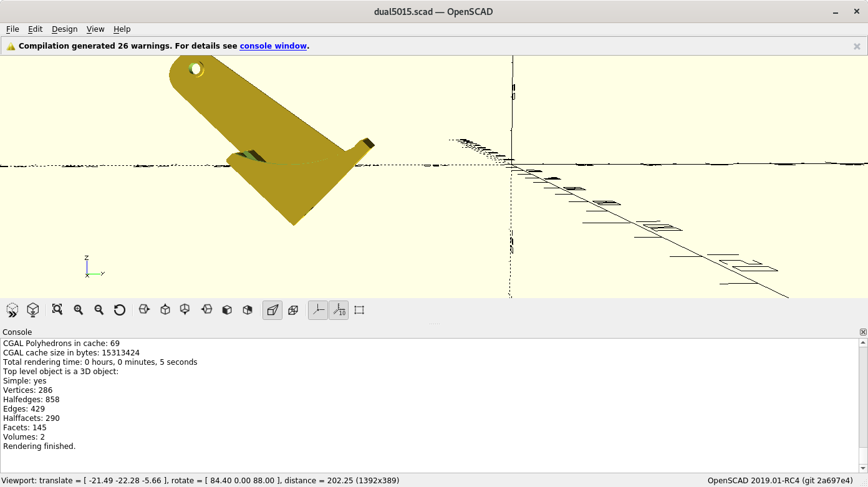This screenshot has height=487, width=868.
Task: Toggle the Show Scale Markers button
Action: click(339, 310)
